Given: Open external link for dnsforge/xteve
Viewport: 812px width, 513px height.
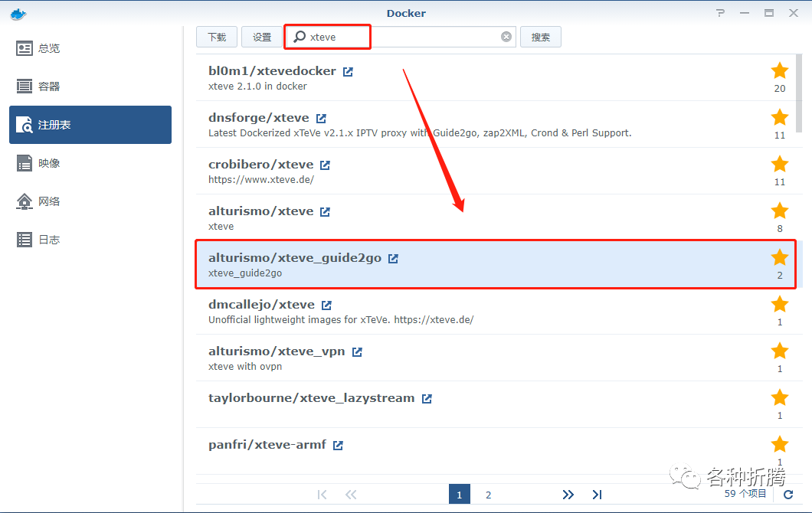Looking at the screenshot, I should coord(321,118).
